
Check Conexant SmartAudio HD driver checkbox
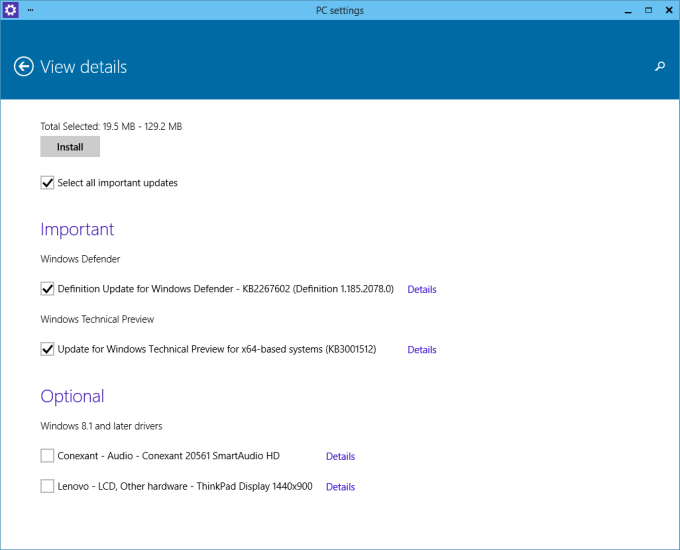click(x=47, y=455)
